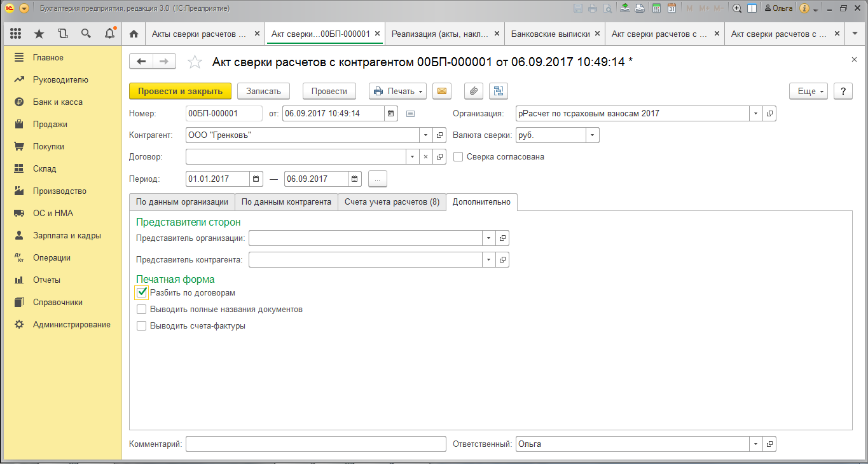Image resolution: width=868 pixels, height=464 pixels.
Task: Open Favorites star in top panel
Action: click(39, 34)
